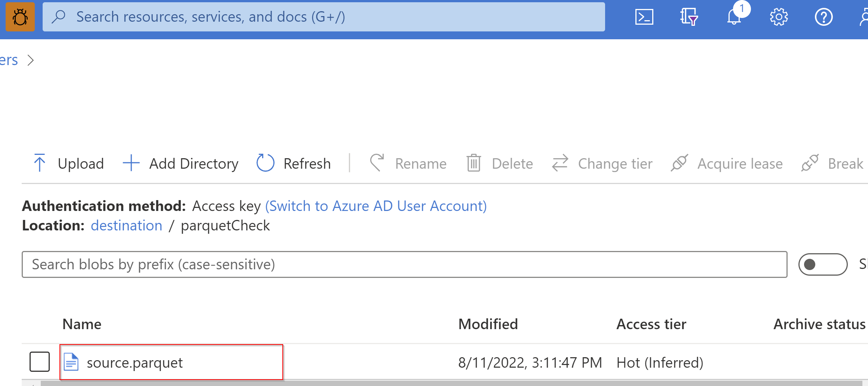Open the Help pane
This screenshot has height=386, width=868.
(824, 16)
